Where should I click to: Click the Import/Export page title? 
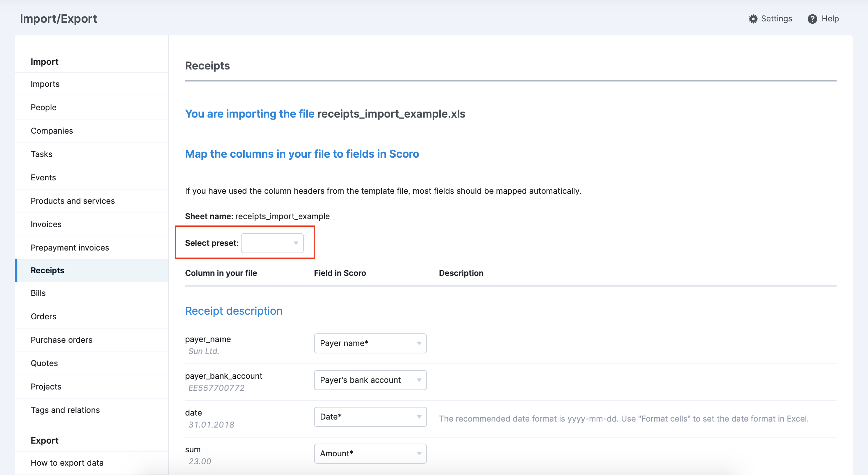pos(58,19)
